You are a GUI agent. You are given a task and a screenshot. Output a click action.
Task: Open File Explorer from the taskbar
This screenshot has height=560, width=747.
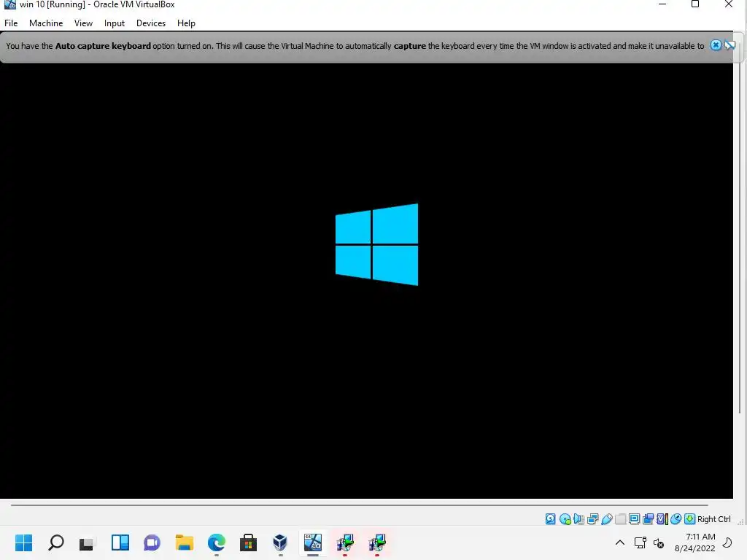[x=185, y=542]
